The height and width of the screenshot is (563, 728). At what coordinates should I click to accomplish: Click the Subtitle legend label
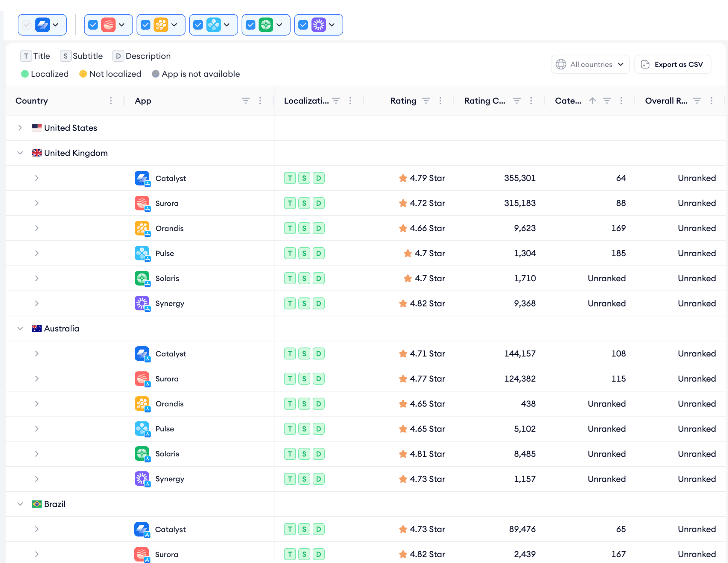(87, 56)
